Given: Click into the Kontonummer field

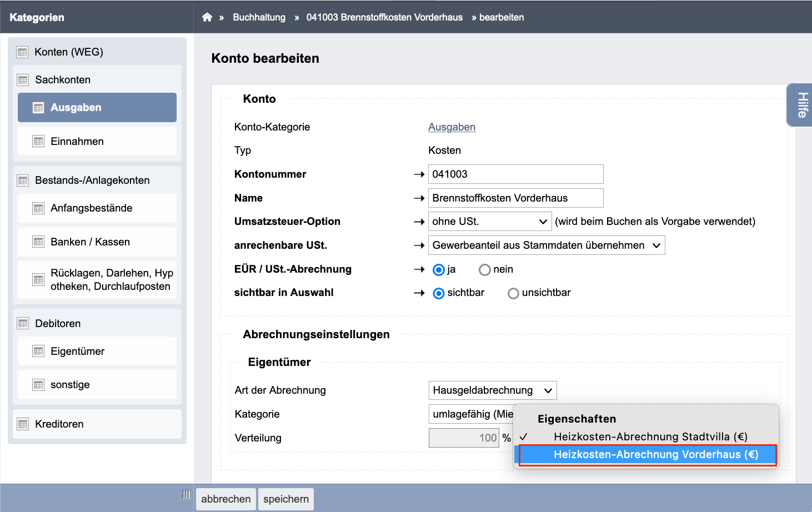Looking at the screenshot, I should (516, 174).
